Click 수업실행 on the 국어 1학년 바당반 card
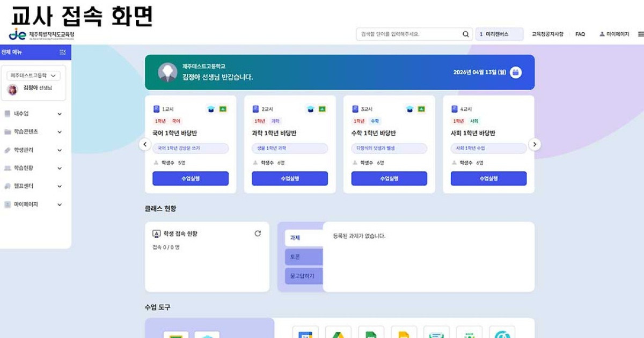 (x=190, y=178)
